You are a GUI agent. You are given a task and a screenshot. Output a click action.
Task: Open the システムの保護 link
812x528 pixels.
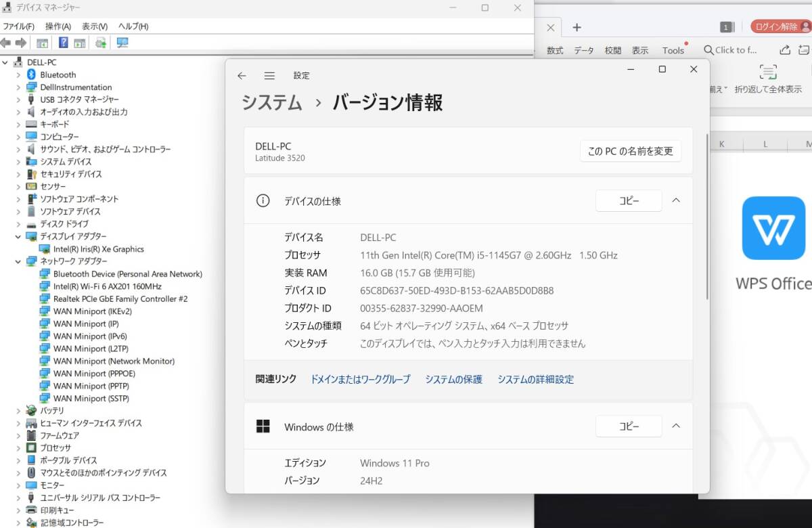tap(454, 379)
